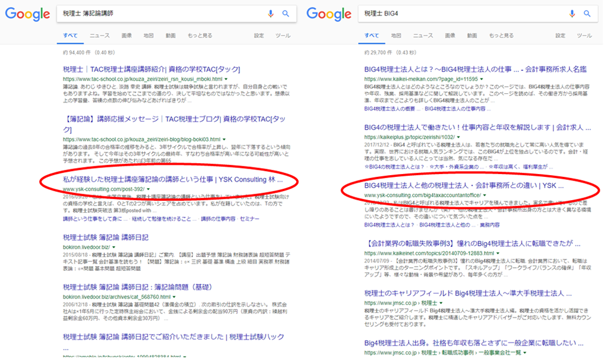Open the dropdown arrow beside cat_568760.html URL

click(174, 297)
